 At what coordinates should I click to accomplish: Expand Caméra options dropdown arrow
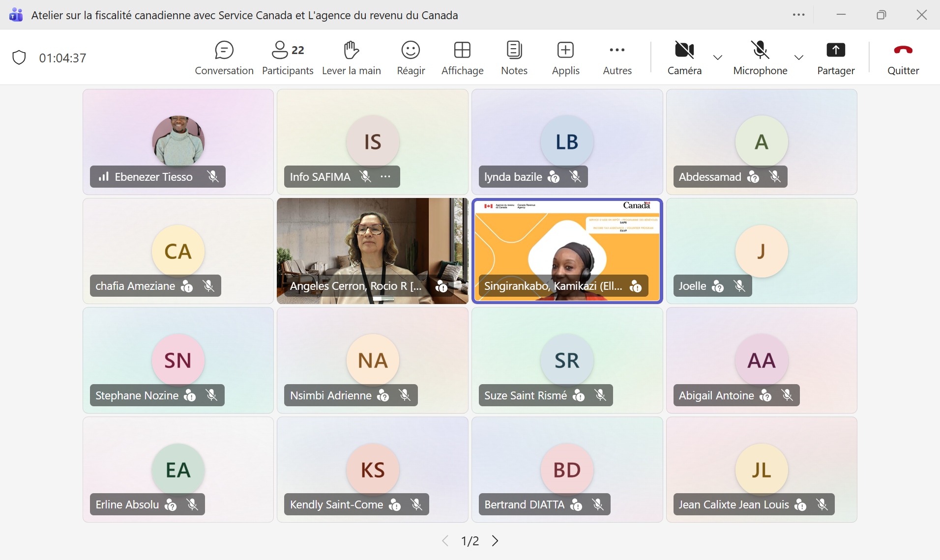pyautogui.click(x=717, y=57)
